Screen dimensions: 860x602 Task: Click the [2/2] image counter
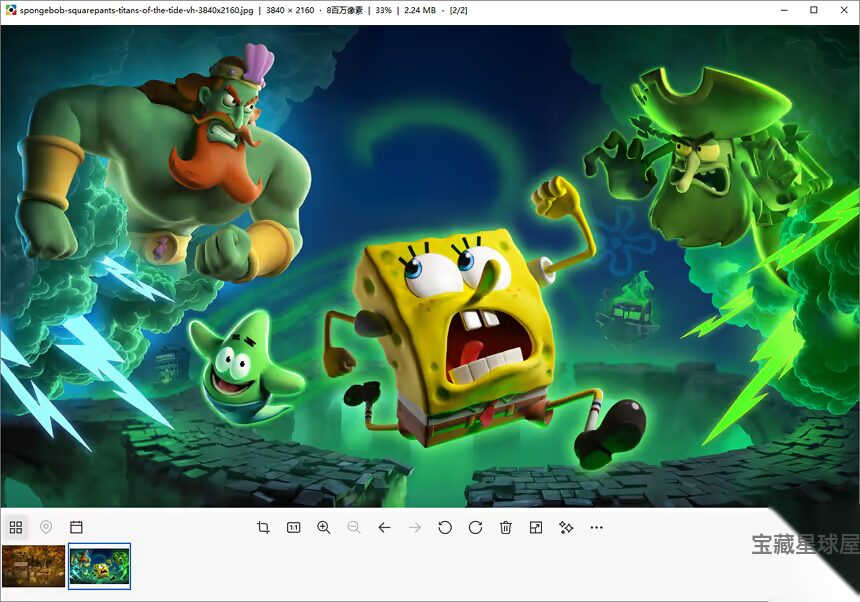tap(459, 10)
